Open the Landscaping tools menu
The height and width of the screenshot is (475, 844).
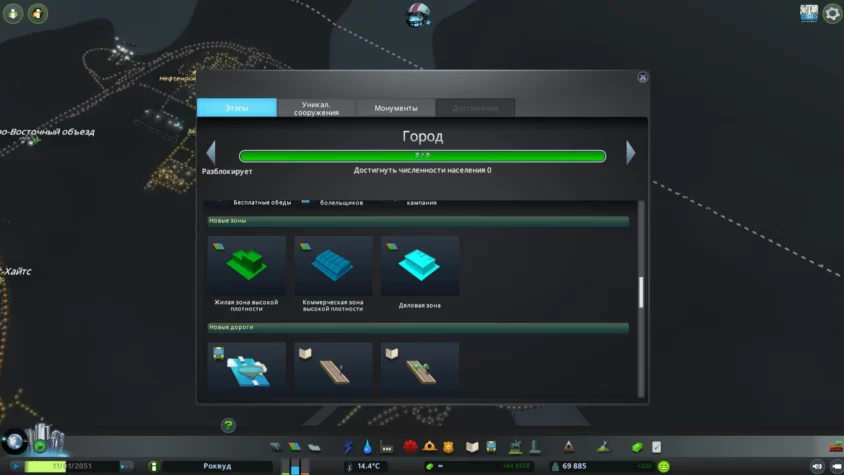[603, 446]
